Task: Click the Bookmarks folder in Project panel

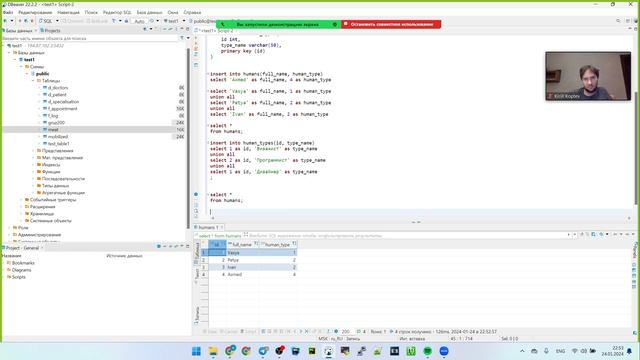Action: pos(23,263)
